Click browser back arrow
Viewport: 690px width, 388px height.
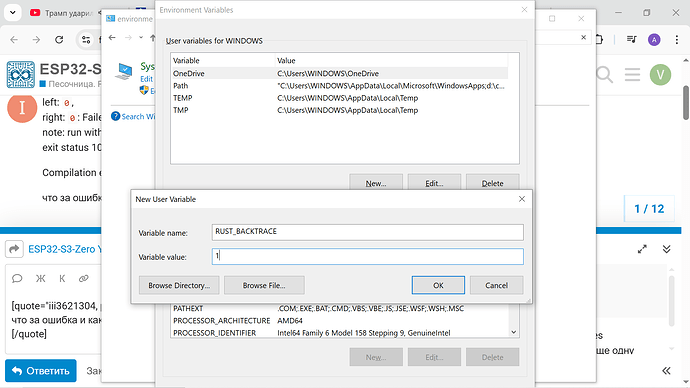tap(14, 40)
